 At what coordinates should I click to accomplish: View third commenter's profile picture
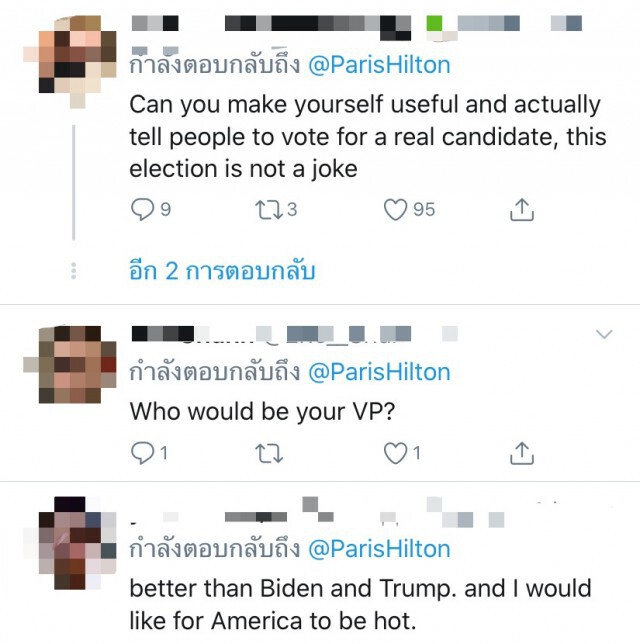[x=70, y=543]
